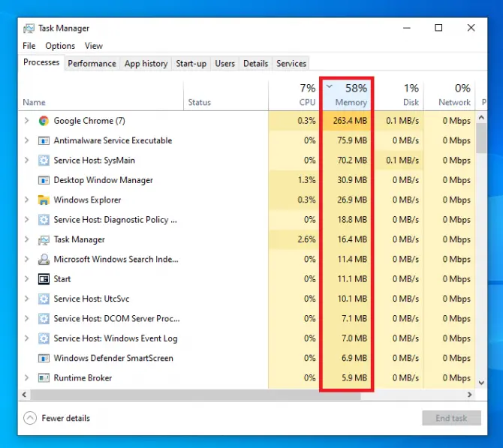
Task: Click the vertical scrollbar thumb
Action: pos(481,139)
